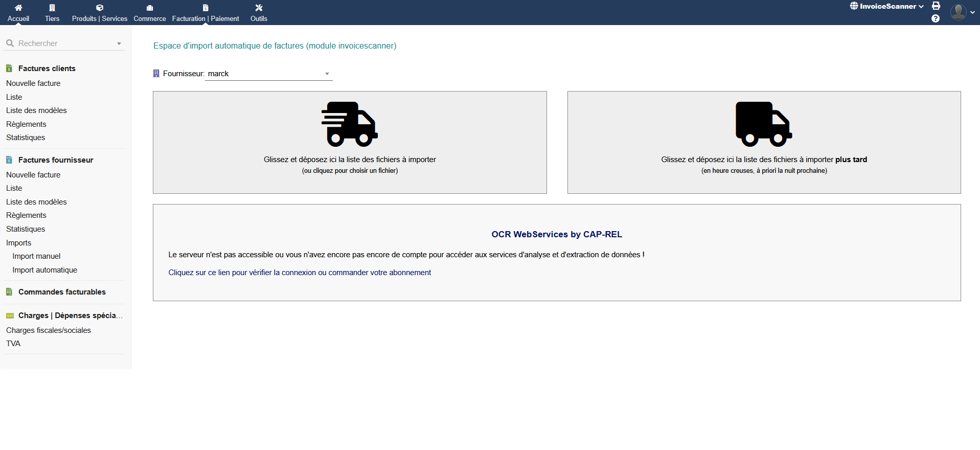Open the user avatar menu

point(962,12)
